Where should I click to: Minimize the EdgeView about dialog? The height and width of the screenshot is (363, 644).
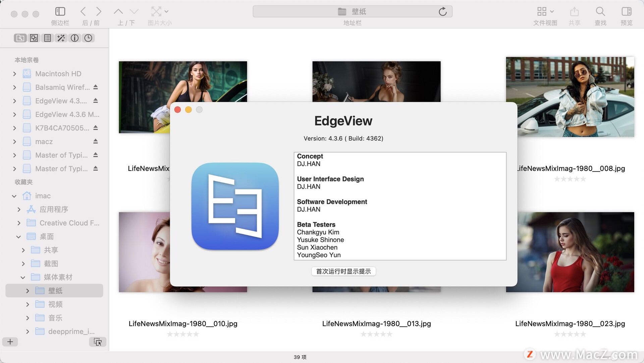pyautogui.click(x=189, y=110)
